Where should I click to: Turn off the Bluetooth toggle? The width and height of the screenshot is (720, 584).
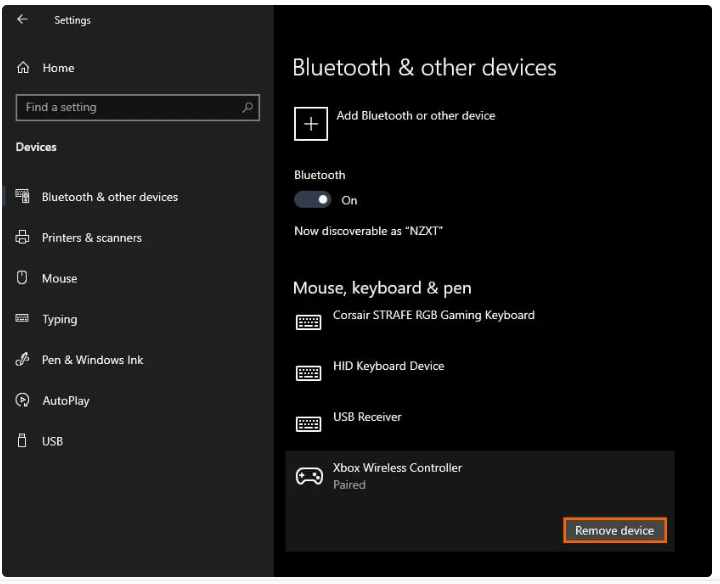click(x=313, y=200)
